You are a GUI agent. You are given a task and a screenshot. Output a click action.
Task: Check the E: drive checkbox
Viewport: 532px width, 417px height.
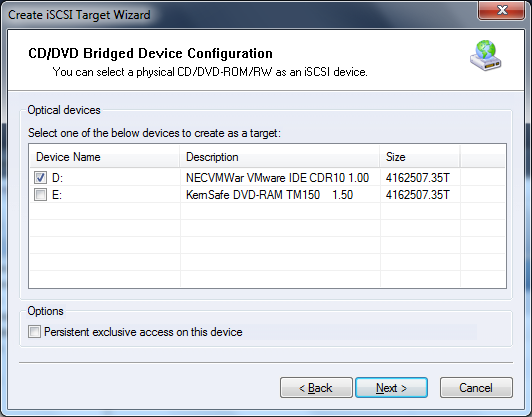(40, 195)
